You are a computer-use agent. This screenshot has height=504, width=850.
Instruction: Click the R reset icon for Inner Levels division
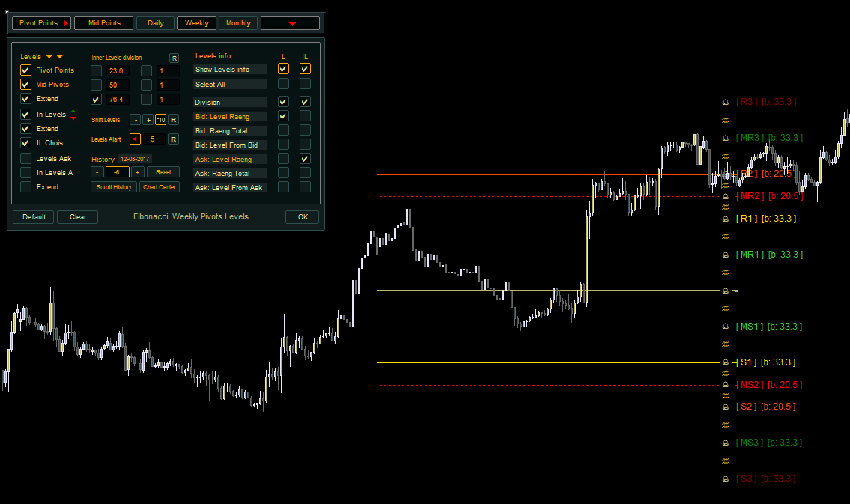pyautogui.click(x=174, y=58)
